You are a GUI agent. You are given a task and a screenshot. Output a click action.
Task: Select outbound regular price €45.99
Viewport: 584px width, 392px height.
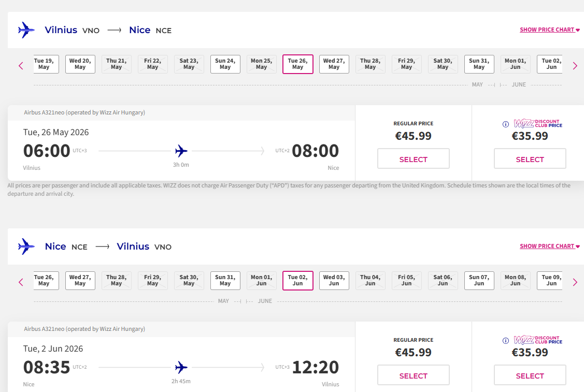click(413, 159)
